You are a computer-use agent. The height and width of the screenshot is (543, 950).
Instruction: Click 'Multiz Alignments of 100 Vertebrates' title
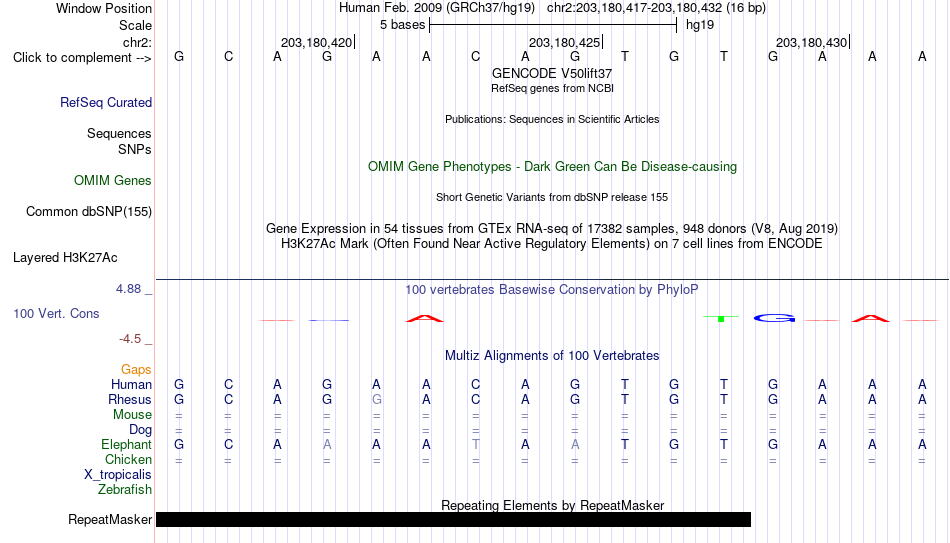(x=552, y=356)
